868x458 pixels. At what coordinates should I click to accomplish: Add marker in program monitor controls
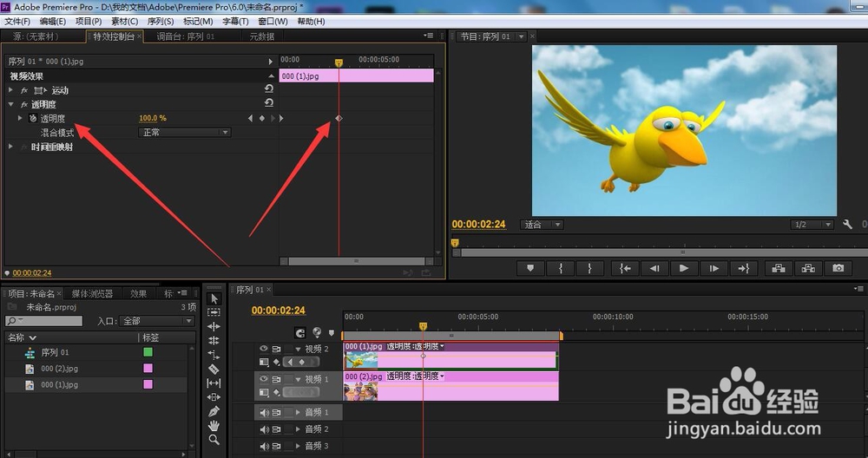pos(530,268)
